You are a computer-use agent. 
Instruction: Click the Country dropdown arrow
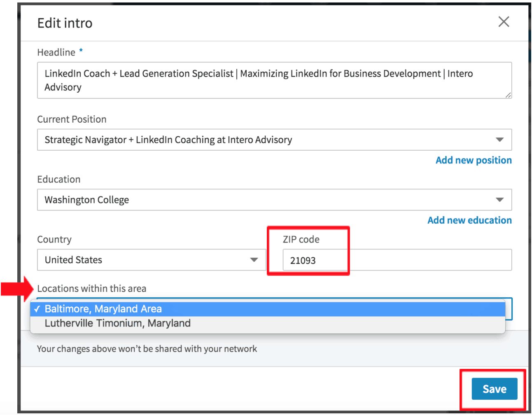point(254,260)
